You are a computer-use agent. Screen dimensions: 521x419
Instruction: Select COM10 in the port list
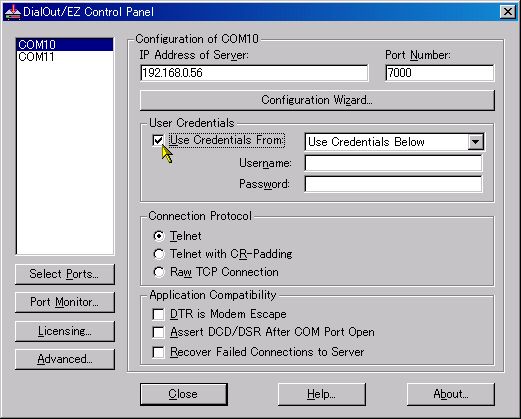point(65,45)
